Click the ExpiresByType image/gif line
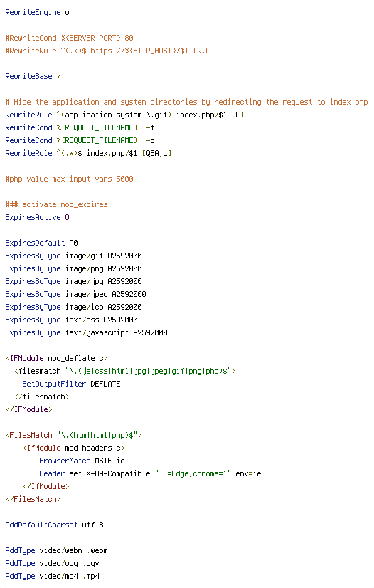Screen dimensions: 374x588 [73, 256]
